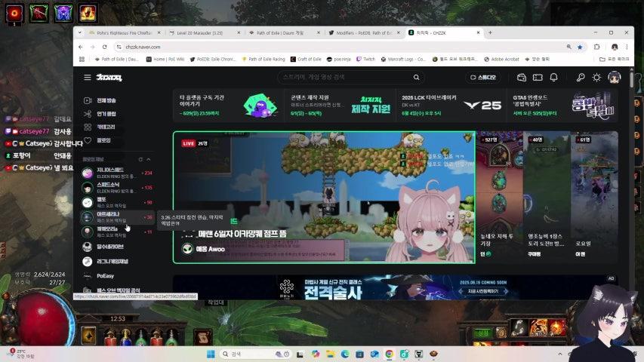The image size is (644, 362).
Task: Bookmark this page with star icon
Action: click(580, 47)
